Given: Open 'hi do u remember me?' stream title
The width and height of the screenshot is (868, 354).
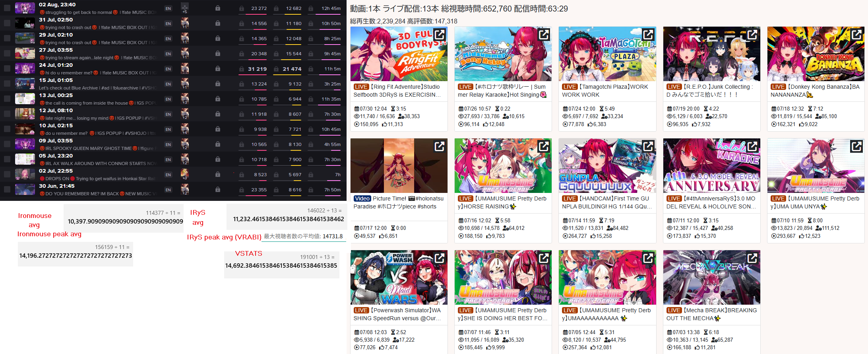Looking at the screenshot, I should coord(98,73).
